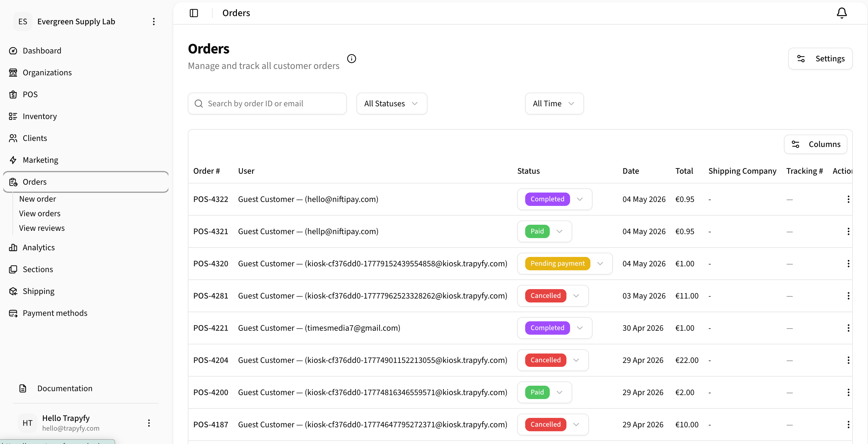Open actions menu for order POS-4187

coord(848,425)
